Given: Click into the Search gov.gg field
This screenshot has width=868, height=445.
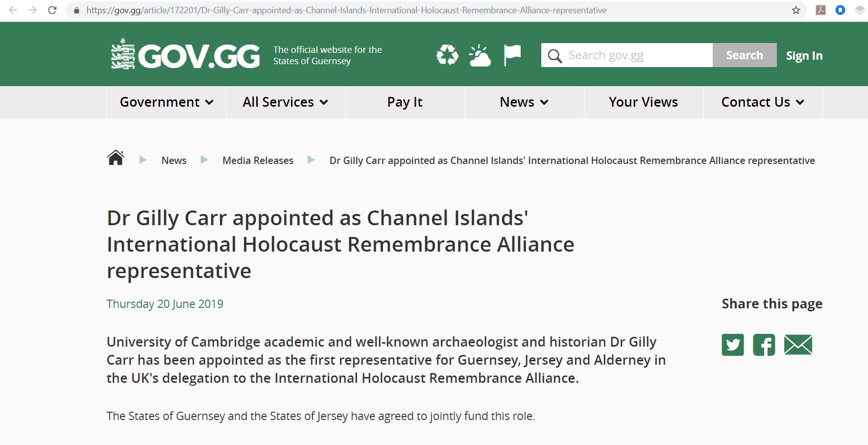Looking at the screenshot, I should tap(627, 55).
